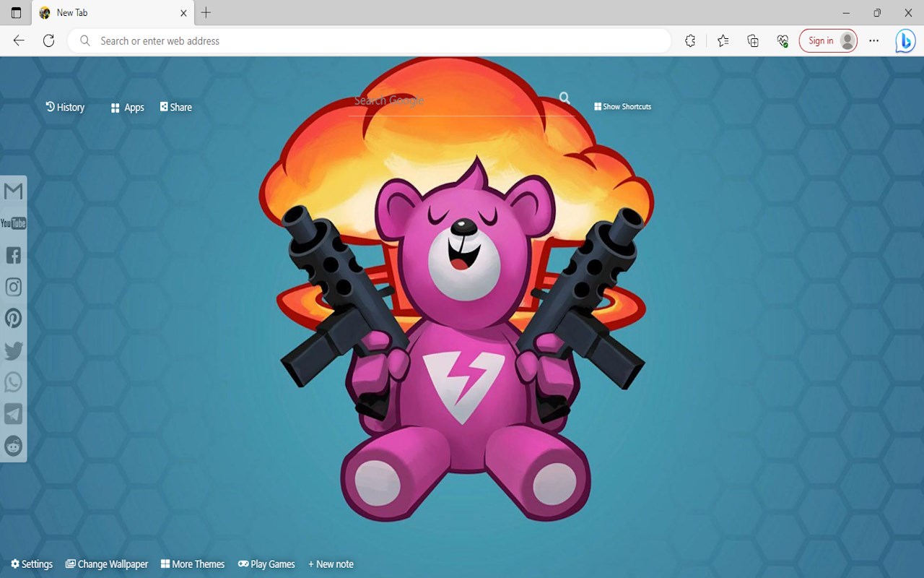Click the Share link
924x578 pixels.
click(x=176, y=107)
